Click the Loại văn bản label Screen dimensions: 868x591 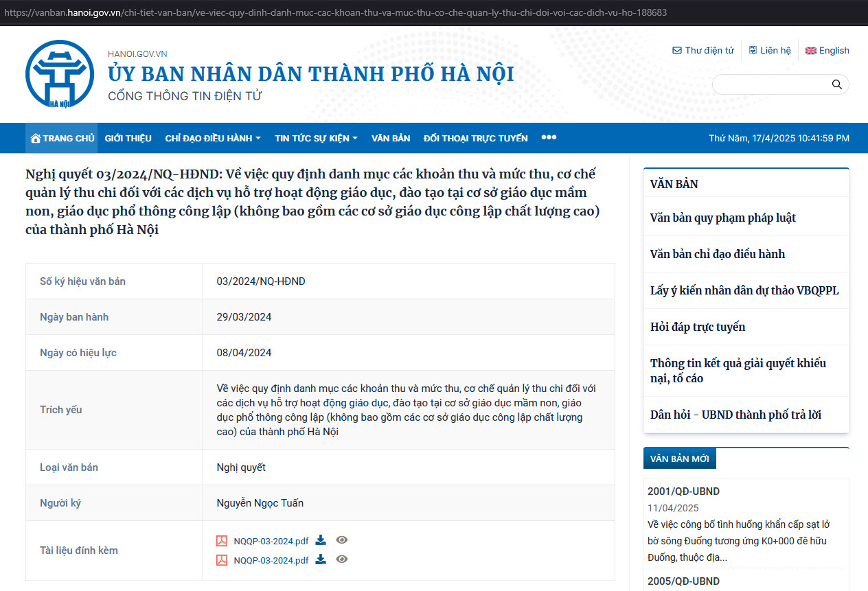coord(69,467)
